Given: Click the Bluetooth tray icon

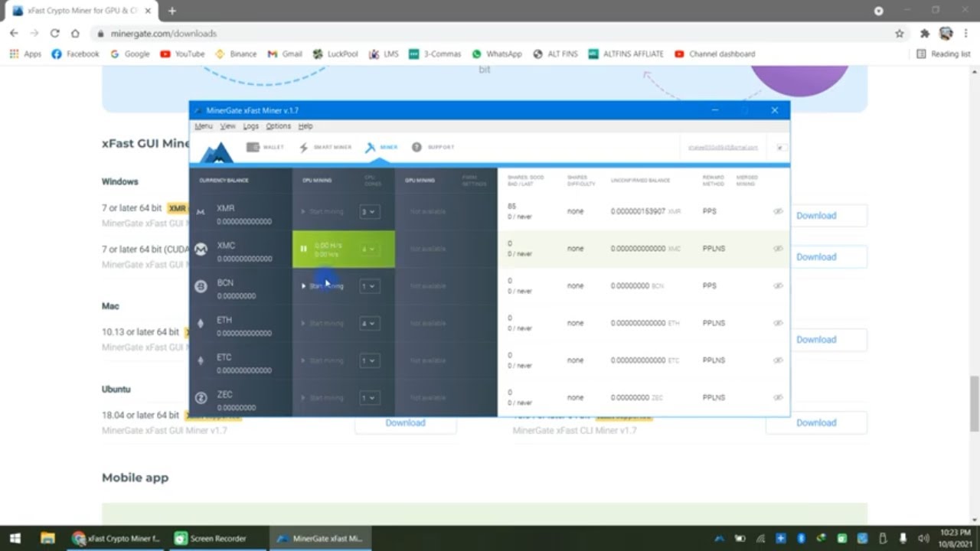Looking at the screenshot, I should (x=801, y=538).
